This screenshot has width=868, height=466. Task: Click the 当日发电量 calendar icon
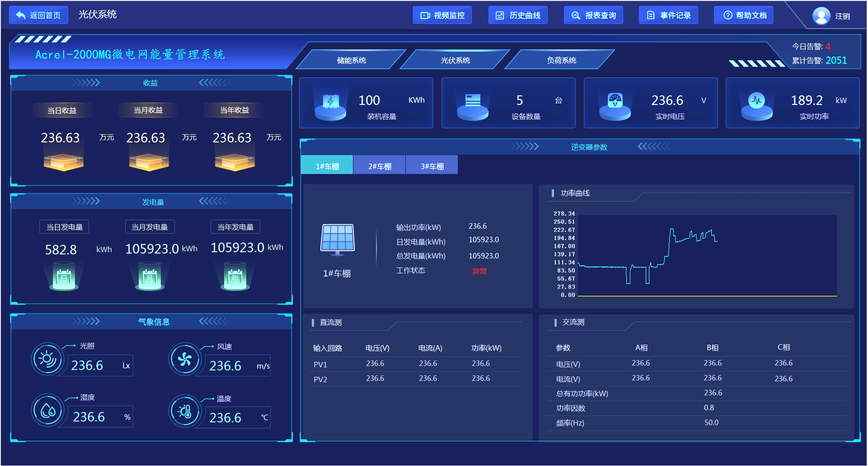pyautogui.click(x=64, y=278)
